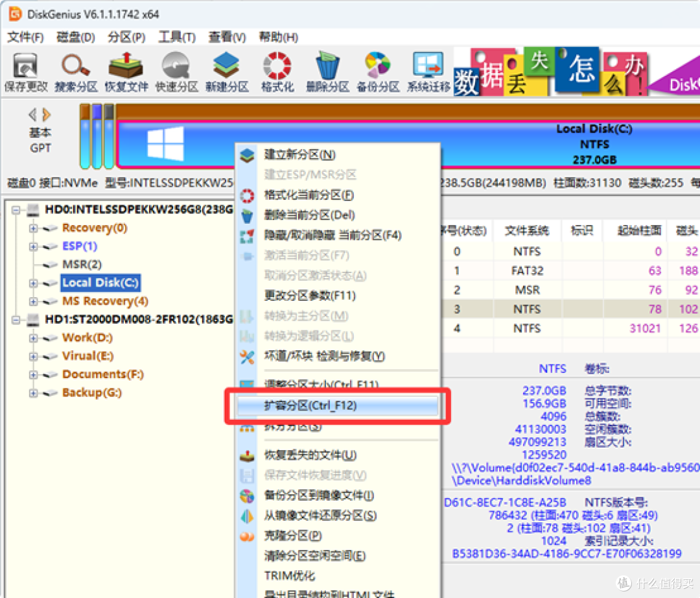Image resolution: width=700 pixels, height=598 pixels.
Task: Select Backup(G:) in the disk tree
Action: coord(92,392)
